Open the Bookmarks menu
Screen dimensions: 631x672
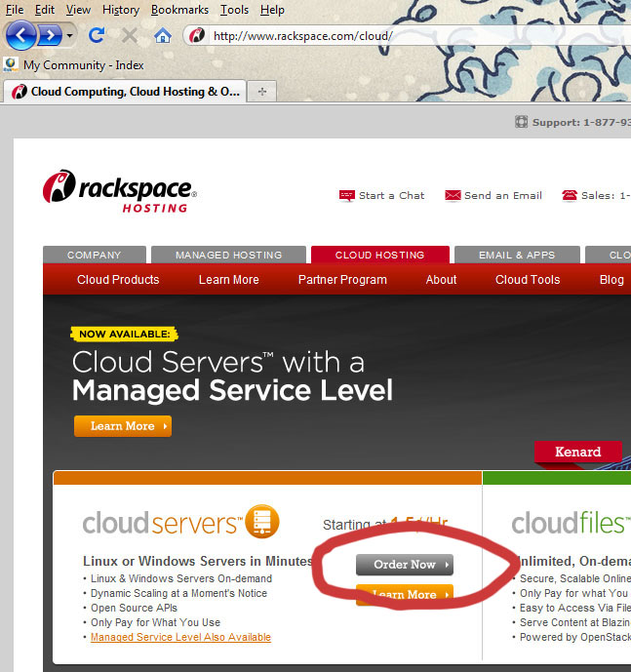(x=179, y=10)
